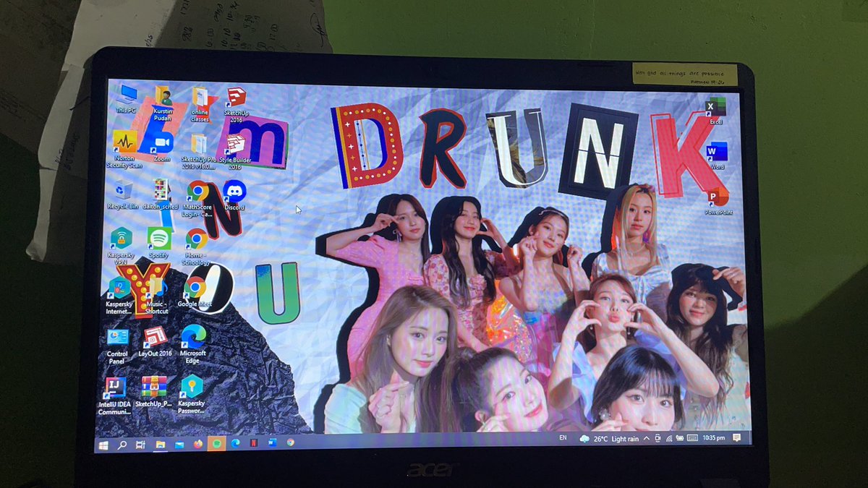Open the Home - Schoology Chrome shortcut

[x=196, y=247]
